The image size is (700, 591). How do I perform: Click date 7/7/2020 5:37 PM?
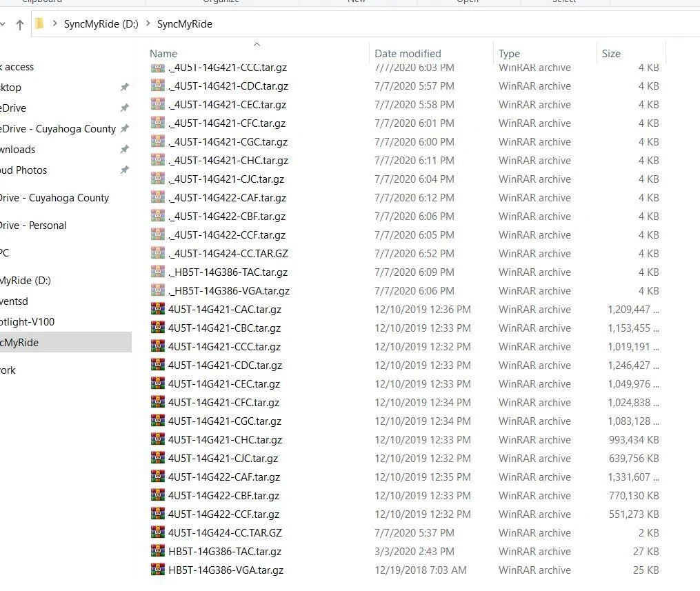click(x=414, y=533)
